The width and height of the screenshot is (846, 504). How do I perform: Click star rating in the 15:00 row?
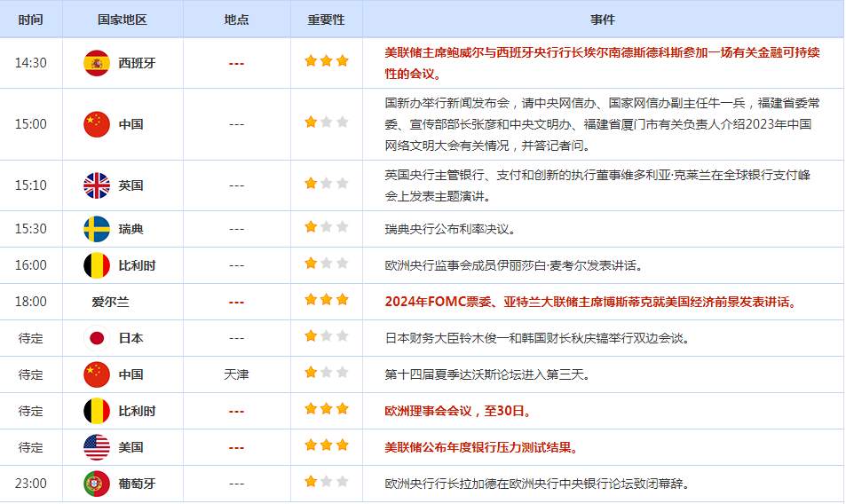[327, 122]
